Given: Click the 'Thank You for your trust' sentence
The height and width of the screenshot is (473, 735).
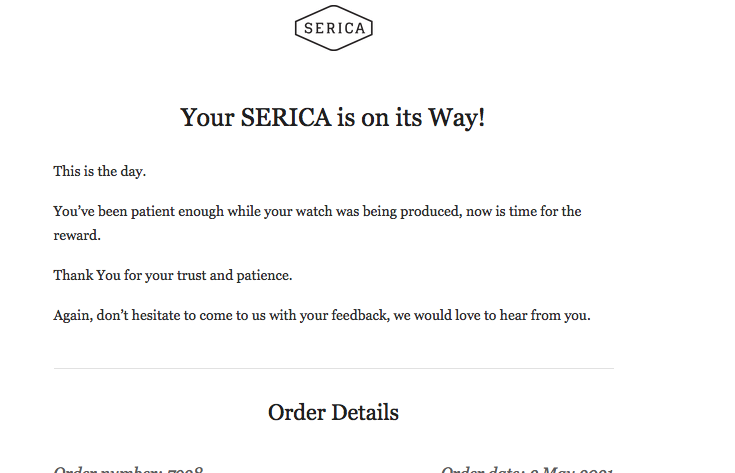Looking at the screenshot, I should point(173,276).
